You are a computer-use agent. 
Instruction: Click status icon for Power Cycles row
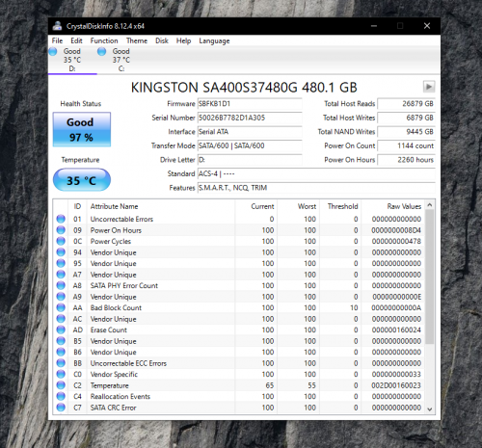click(61, 241)
